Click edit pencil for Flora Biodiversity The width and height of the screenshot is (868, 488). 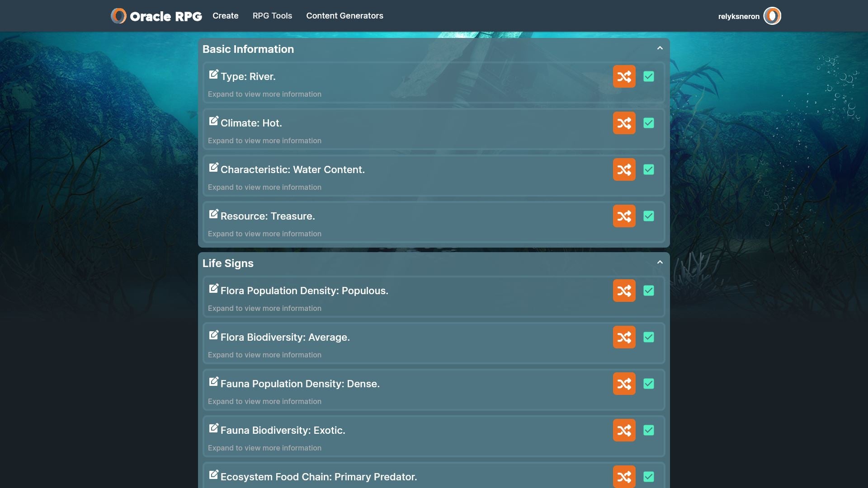213,335
